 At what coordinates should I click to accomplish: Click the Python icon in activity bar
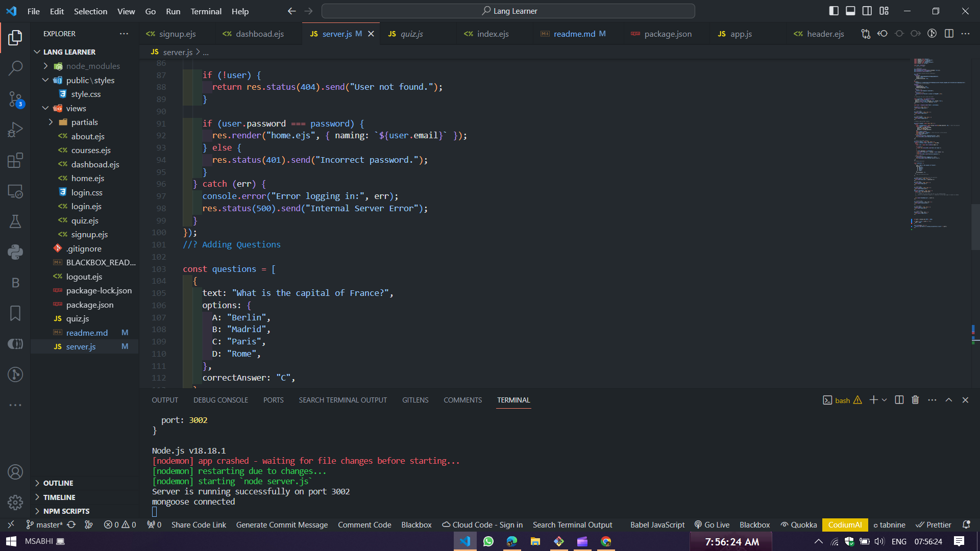[x=15, y=252]
